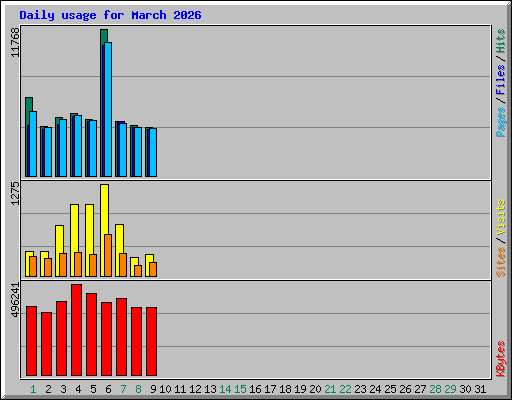Click day label 4 on the x-axis
The image size is (512, 400).
coord(78,389)
